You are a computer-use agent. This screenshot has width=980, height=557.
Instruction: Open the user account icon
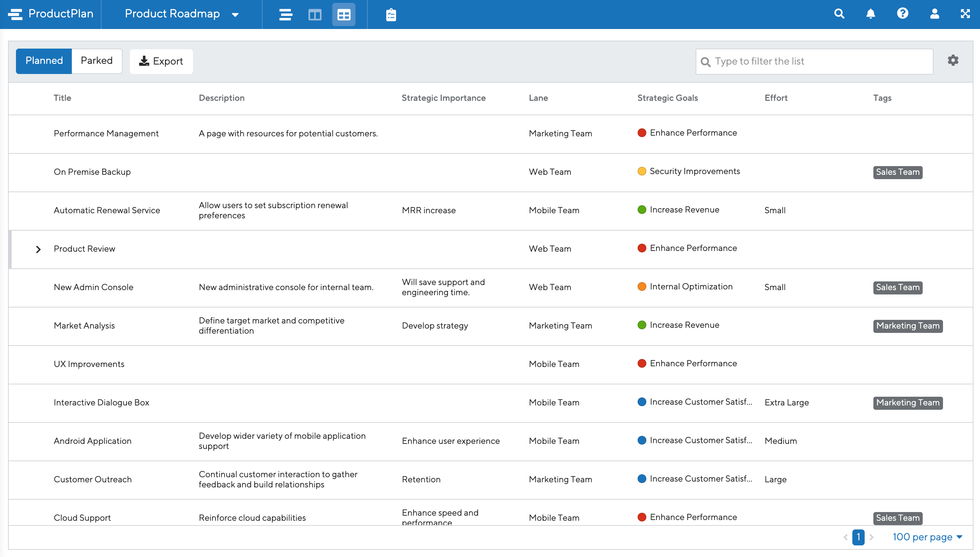(934, 14)
